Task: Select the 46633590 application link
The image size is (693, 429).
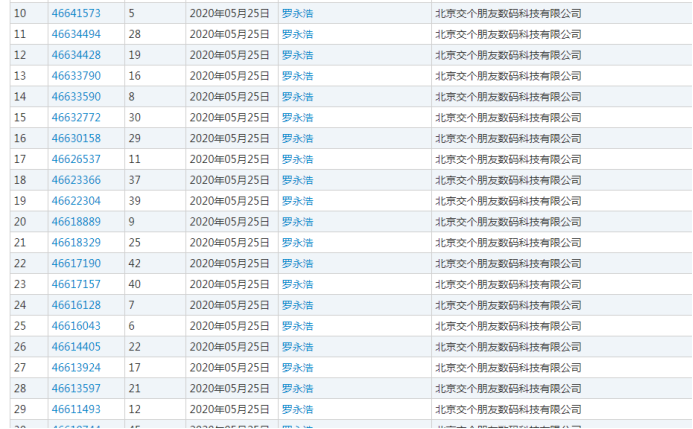Action: 76,97
